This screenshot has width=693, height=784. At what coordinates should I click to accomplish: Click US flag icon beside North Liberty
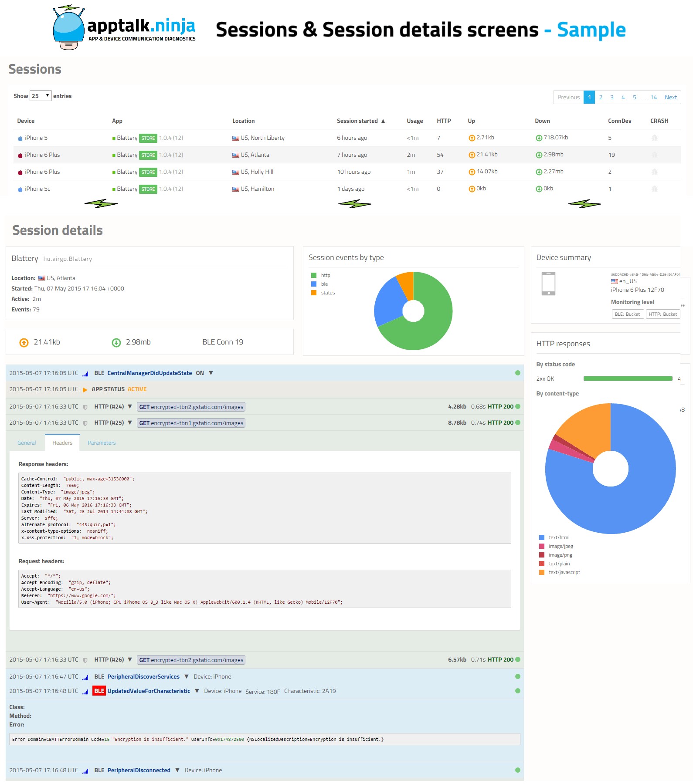tap(236, 138)
